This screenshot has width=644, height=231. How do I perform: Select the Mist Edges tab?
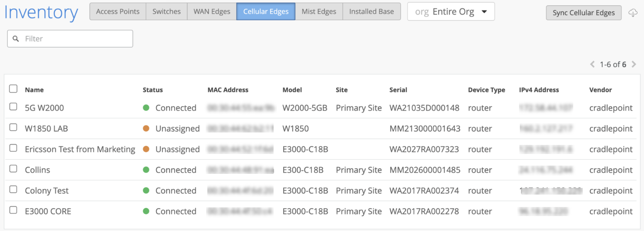coord(319,12)
